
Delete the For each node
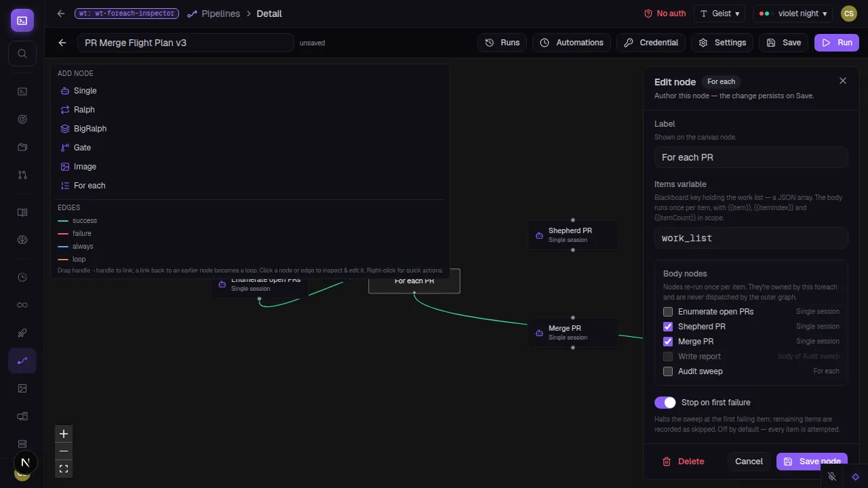pyautogui.click(x=683, y=462)
